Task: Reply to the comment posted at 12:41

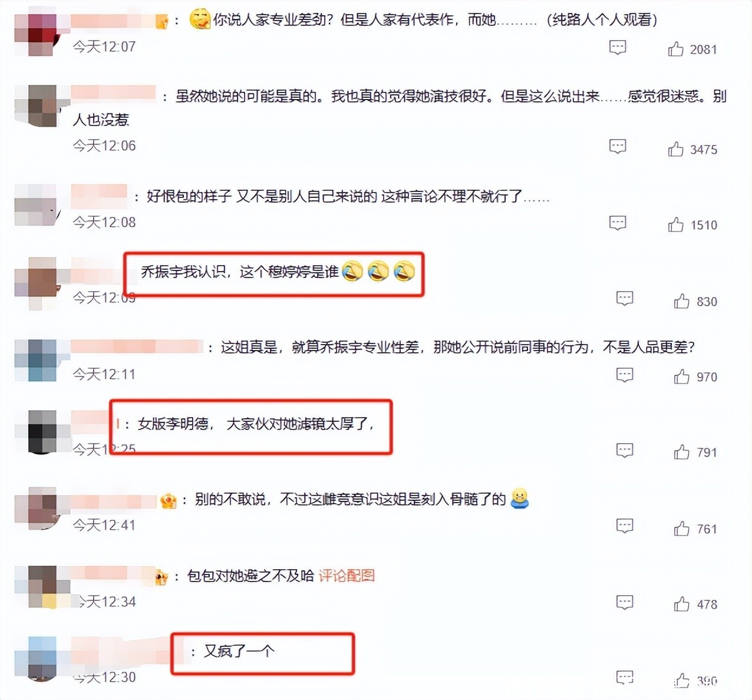Action: point(625,526)
